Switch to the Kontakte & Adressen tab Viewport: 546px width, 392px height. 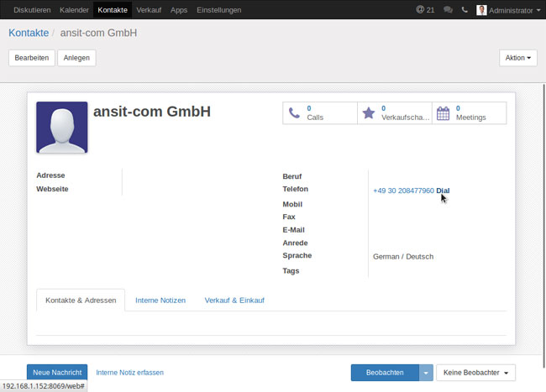[81, 301]
